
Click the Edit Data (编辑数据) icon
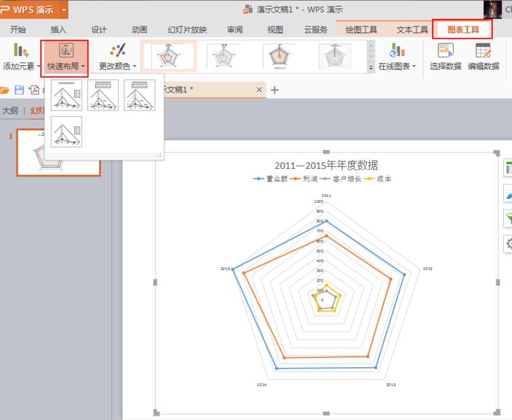[x=483, y=58]
